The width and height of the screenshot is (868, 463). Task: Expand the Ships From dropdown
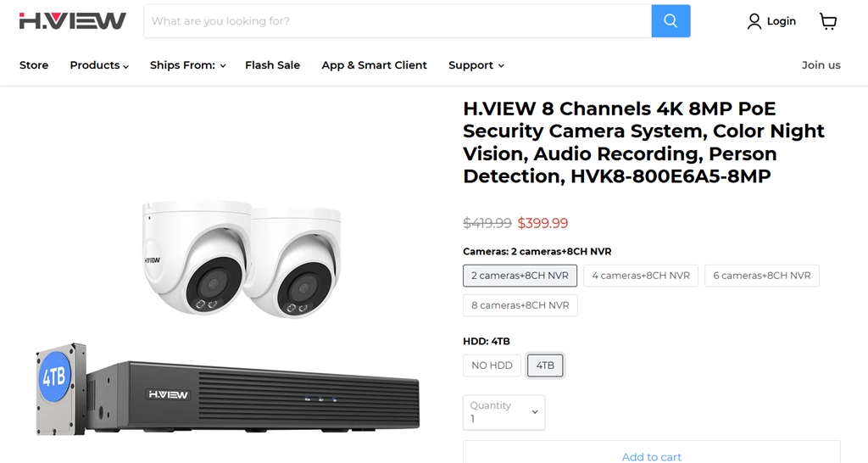[187, 65]
